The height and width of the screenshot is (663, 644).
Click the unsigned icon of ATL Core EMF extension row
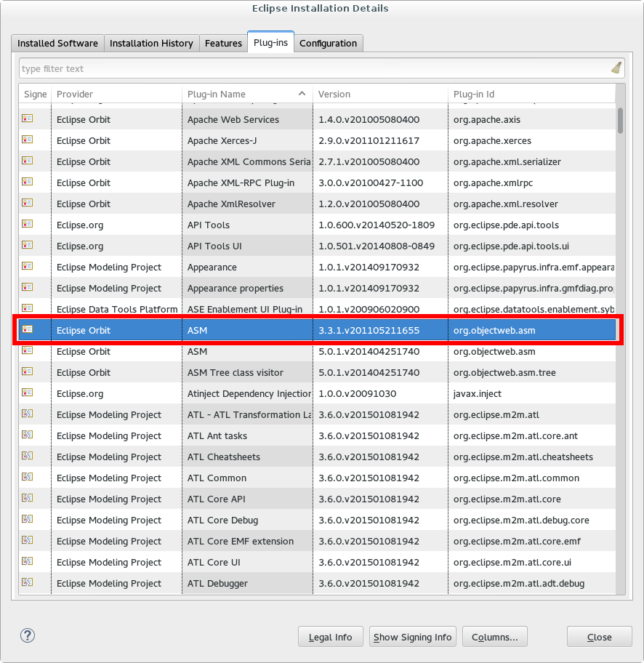click(28, 541)
